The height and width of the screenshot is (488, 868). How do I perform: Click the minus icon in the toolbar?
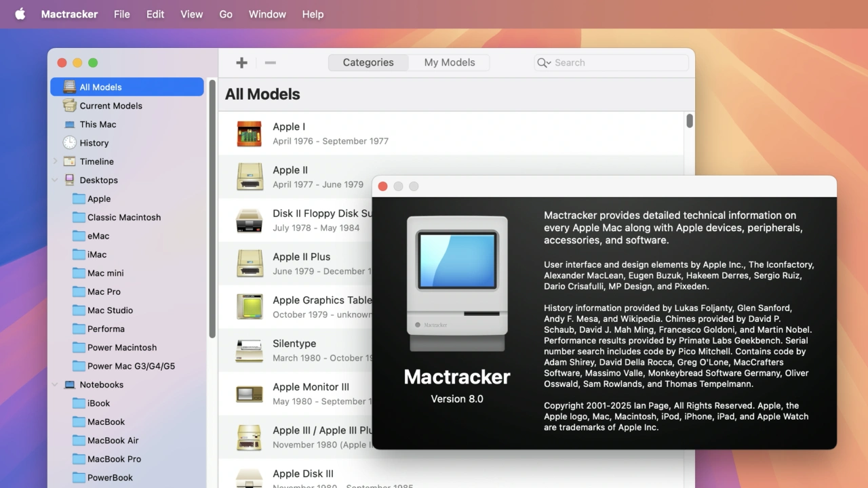click(270, 63)
